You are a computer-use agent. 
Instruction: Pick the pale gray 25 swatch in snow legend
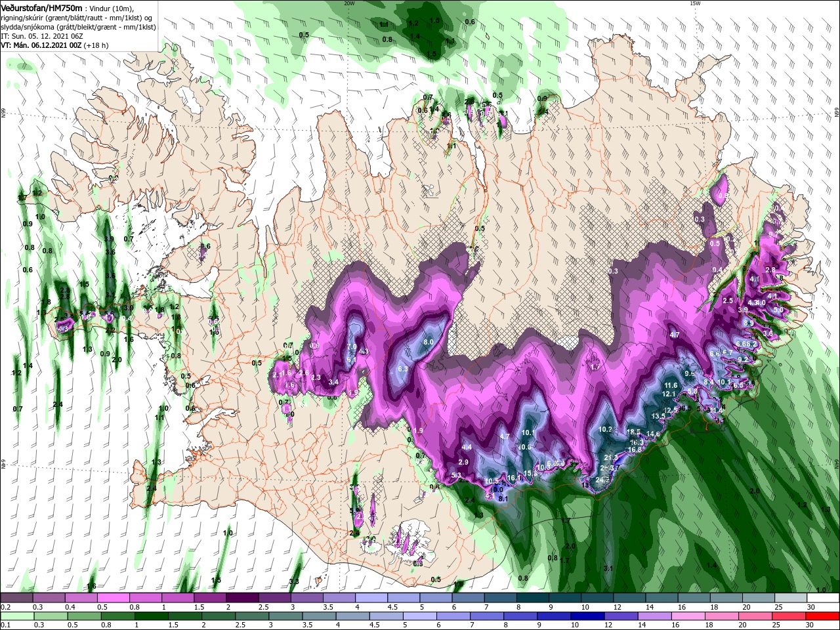pos(791,598)
